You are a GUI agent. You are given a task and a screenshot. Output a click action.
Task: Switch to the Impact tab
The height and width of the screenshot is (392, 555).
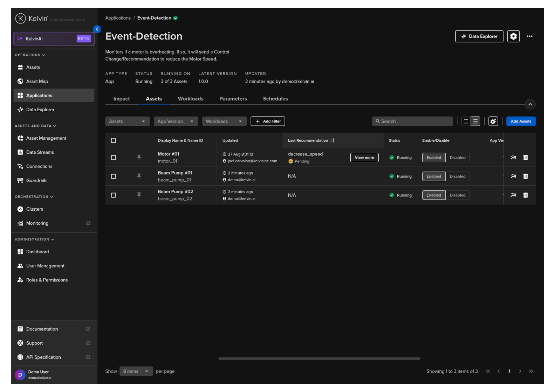tap(122, 99)
